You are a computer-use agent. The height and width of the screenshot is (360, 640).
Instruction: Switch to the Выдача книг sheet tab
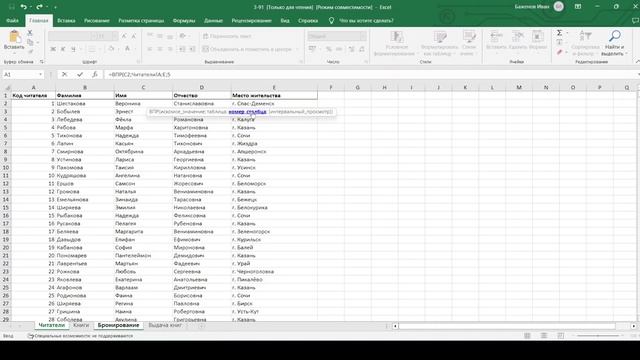tap(165, 325)
